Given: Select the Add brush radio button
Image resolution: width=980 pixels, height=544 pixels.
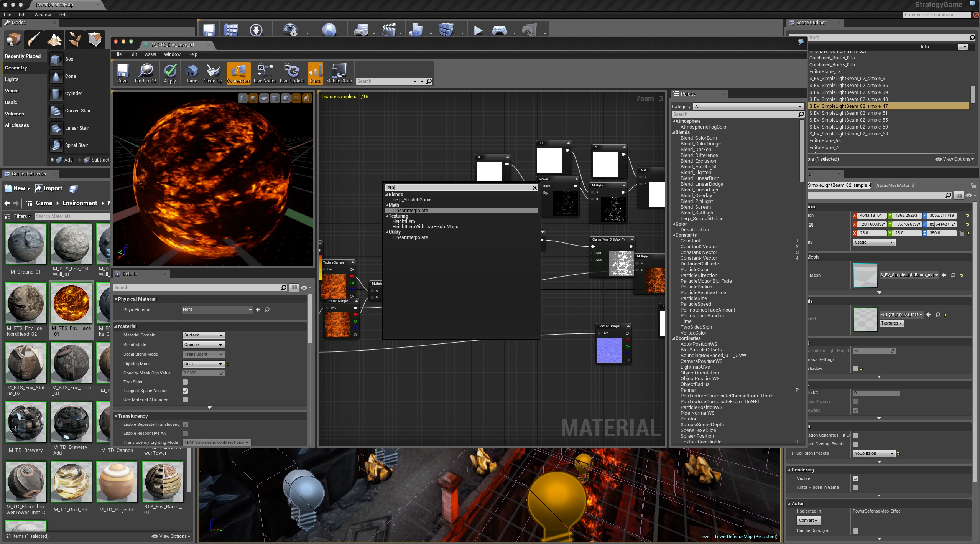Looking at the screenshot, I should pyautogui.click(x=52, y=160).
